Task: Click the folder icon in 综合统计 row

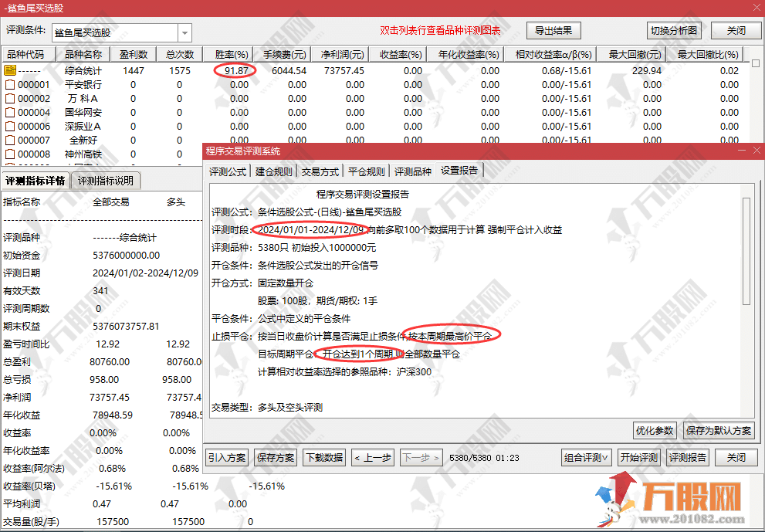Action: tap(10, 70)
